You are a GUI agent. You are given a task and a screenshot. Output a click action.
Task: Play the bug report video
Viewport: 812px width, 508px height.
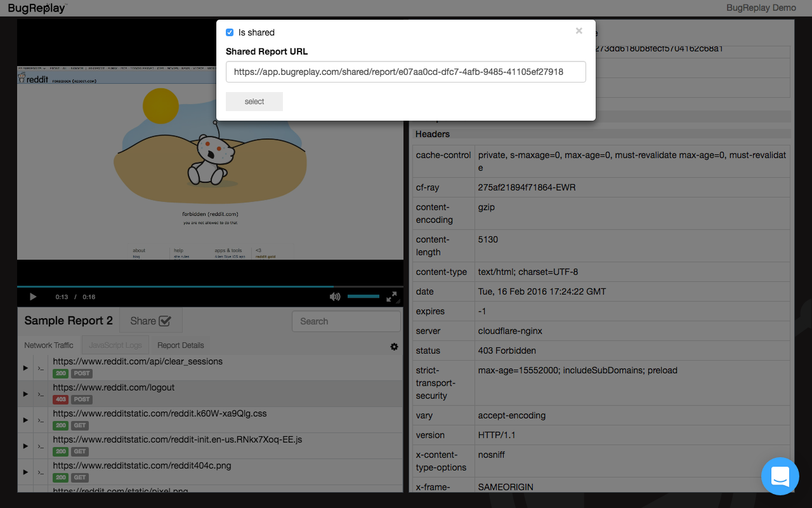tap(33, 297)
